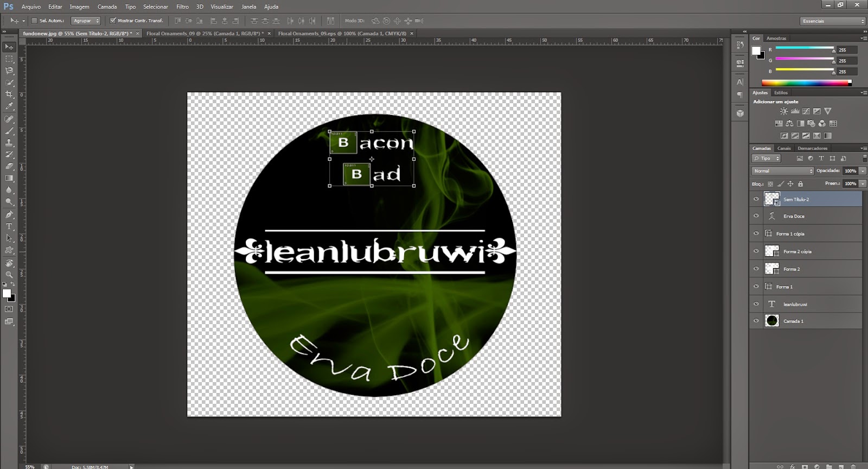Toggle Mostrar Contr. Transf. checkbox
The width and height of the screenshot is (868, 469).
(x=113, y=21)
